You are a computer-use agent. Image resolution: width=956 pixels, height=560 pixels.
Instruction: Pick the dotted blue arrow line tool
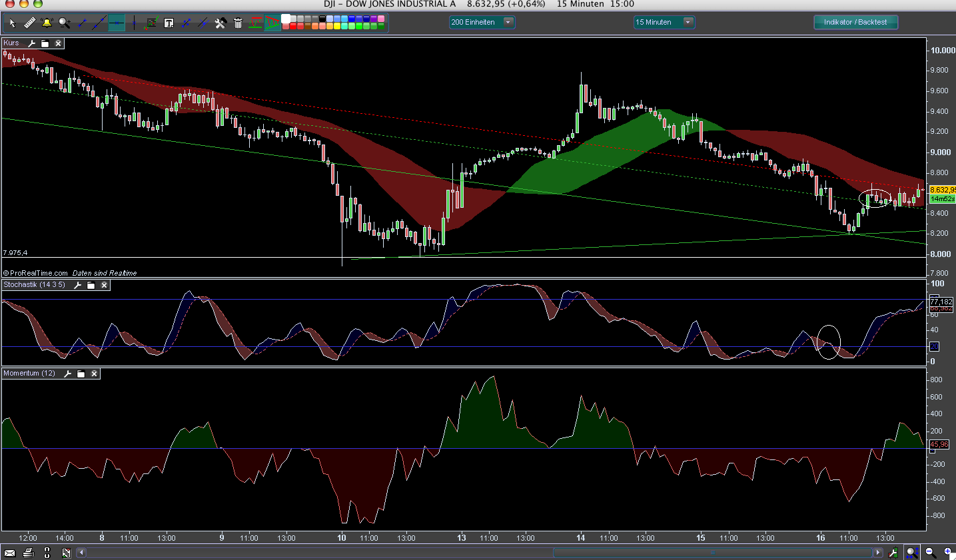pos(186,23)
